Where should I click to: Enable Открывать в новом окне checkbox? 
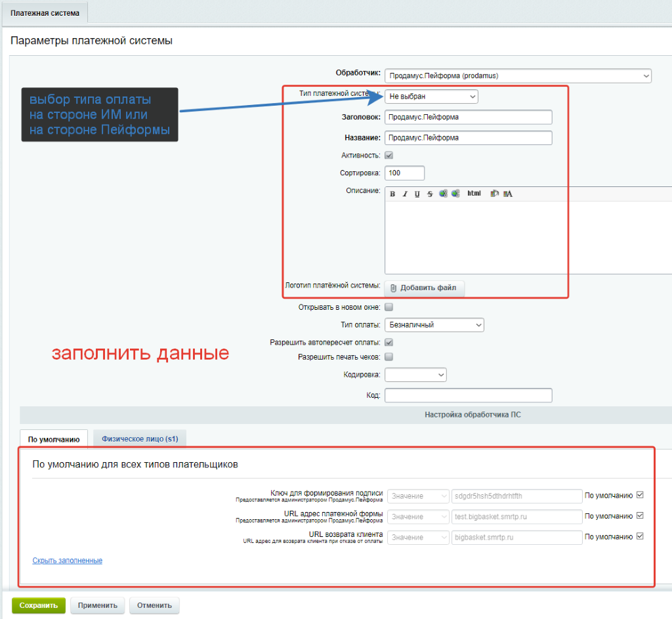pyautogui.click(x=388, y=307)
